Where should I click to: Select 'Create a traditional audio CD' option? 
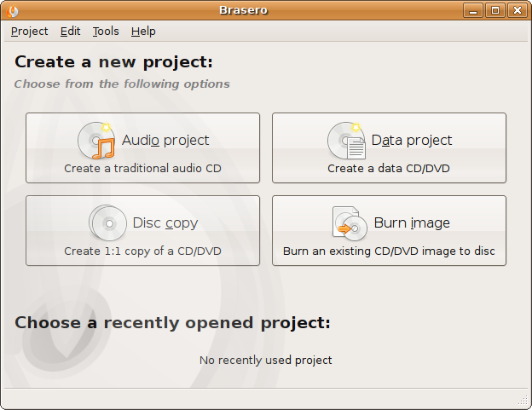click(x=142, y=169)
